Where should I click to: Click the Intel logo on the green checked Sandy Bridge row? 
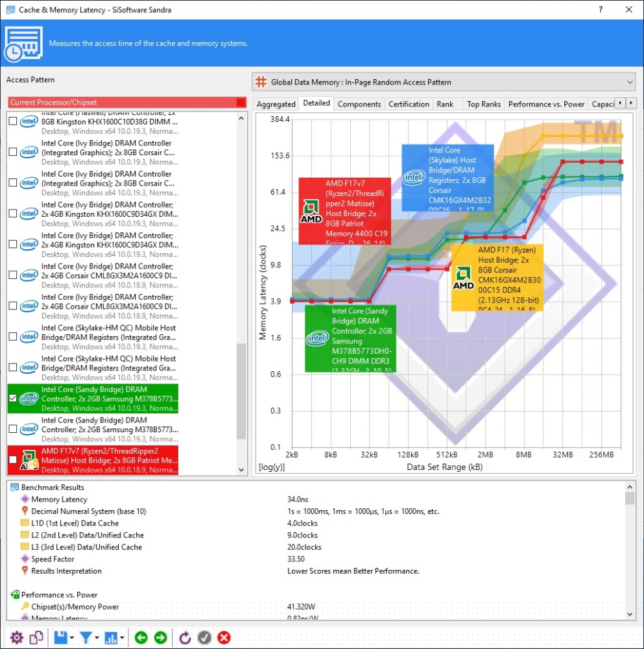(29, 398)
